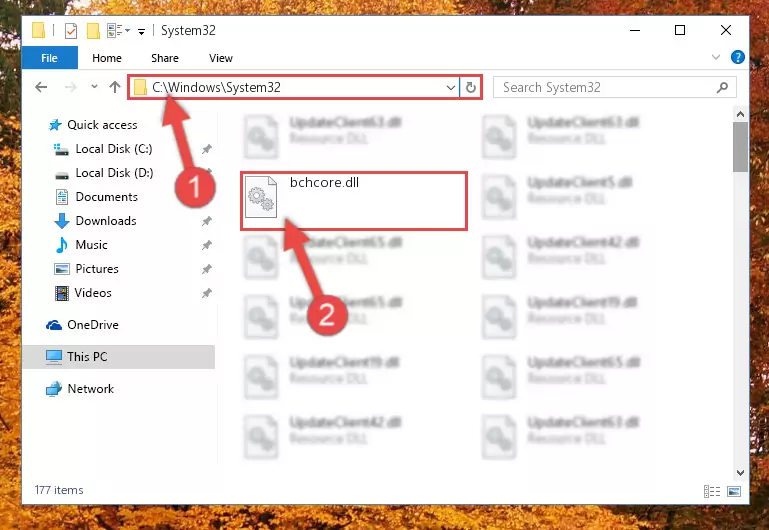Viewport: 769px width, 530px height.
Task: Select Network in the navigation pane
Action: pyautogui.click(x=90, y=389)
